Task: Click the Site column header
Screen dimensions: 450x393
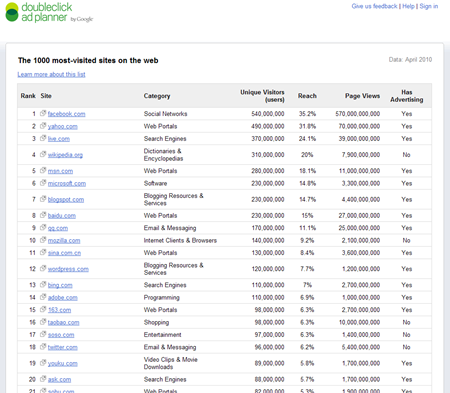Action: pos(46,96)
